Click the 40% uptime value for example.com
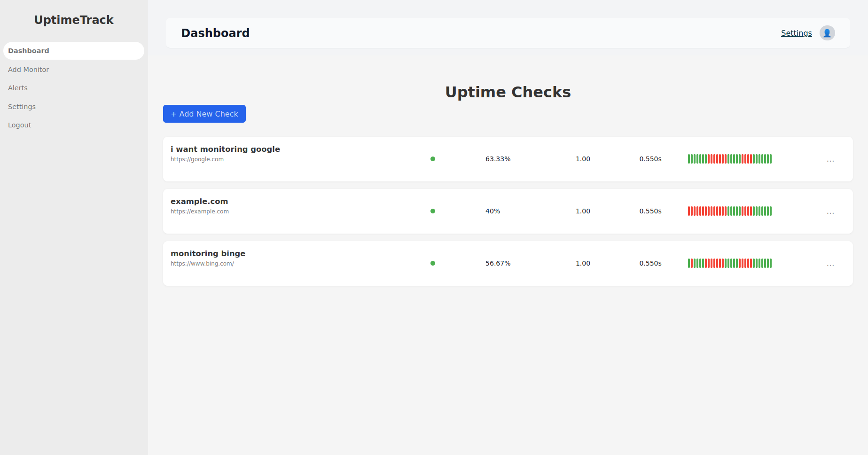 click(492, 211)
